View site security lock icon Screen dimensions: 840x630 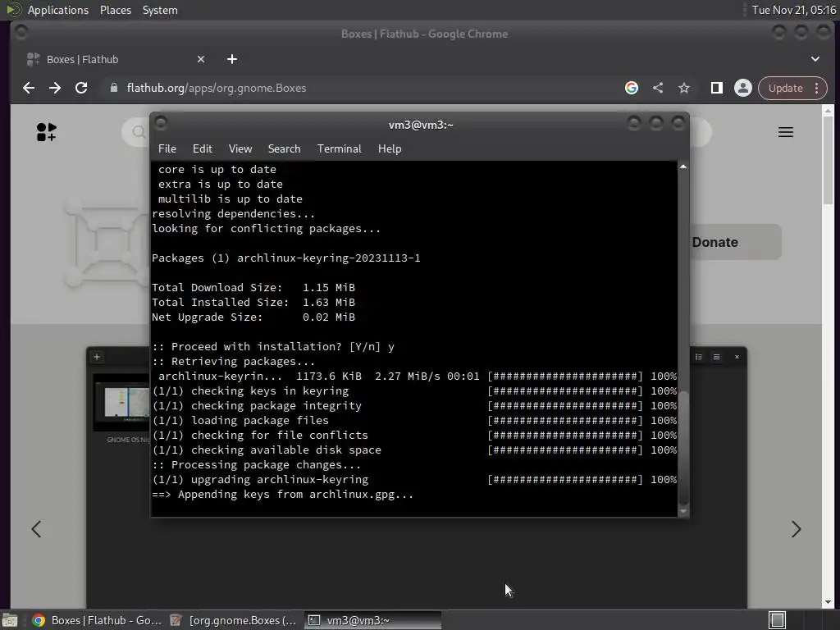[x=113, y=88]
